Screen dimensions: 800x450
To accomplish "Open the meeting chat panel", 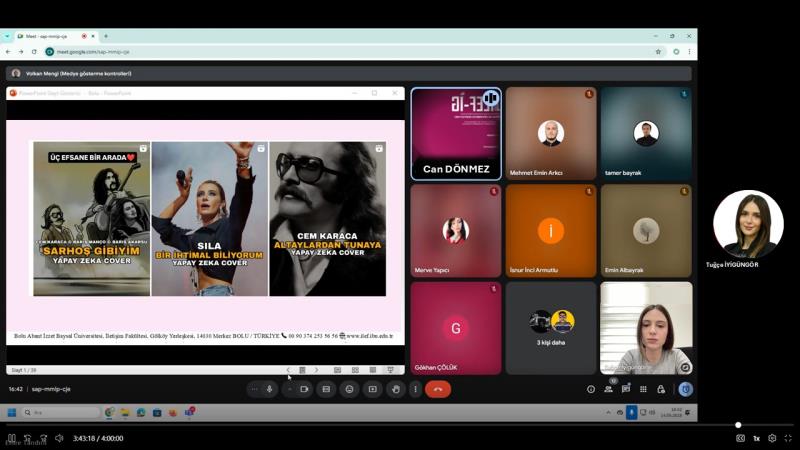I will click(x=626, y=389).
